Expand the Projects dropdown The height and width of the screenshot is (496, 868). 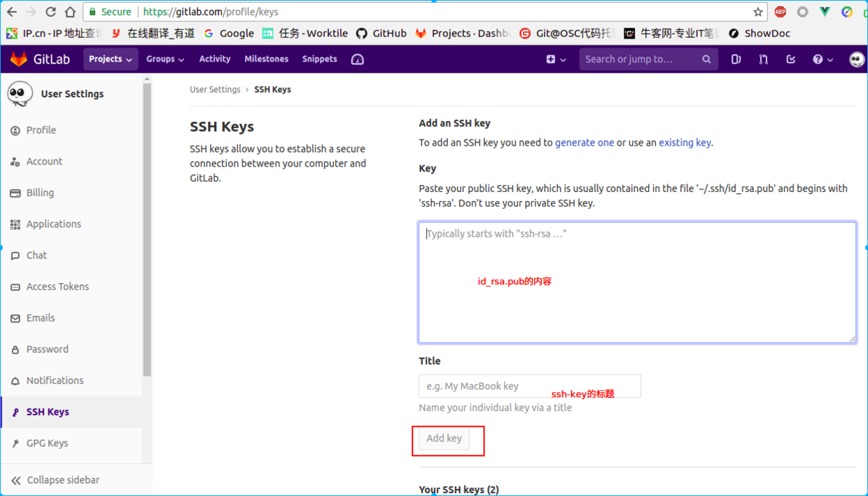tap(110, 59)
